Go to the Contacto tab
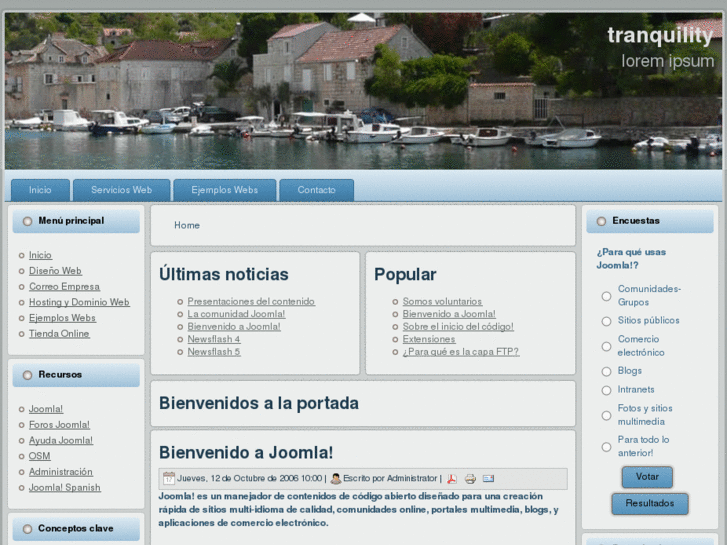This screenshot has height=545, width=727. click(x=317, y=190)
